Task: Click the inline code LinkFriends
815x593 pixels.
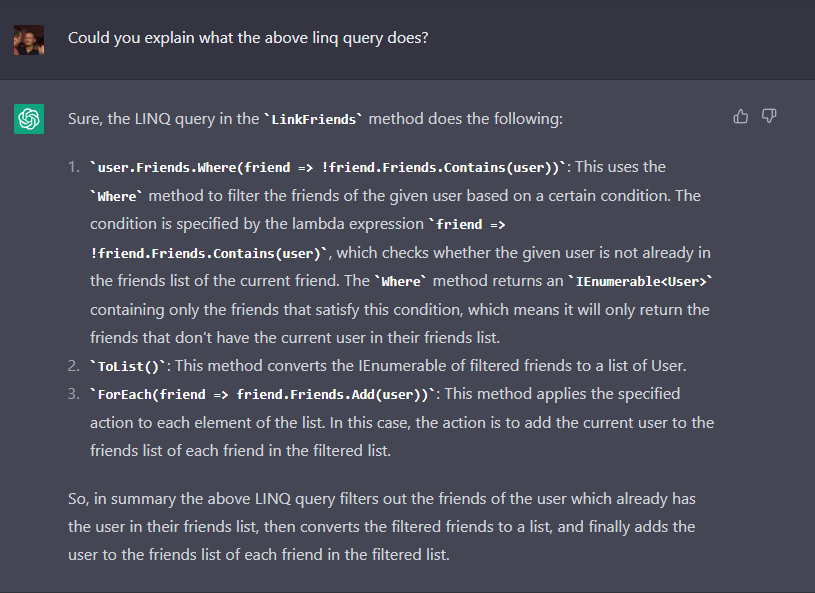Action: pos(313,120)
